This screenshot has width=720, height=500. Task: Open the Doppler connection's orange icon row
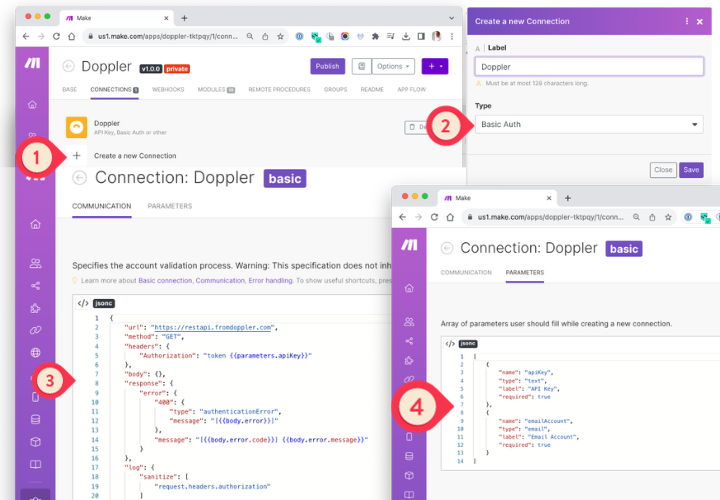[77, 127]
